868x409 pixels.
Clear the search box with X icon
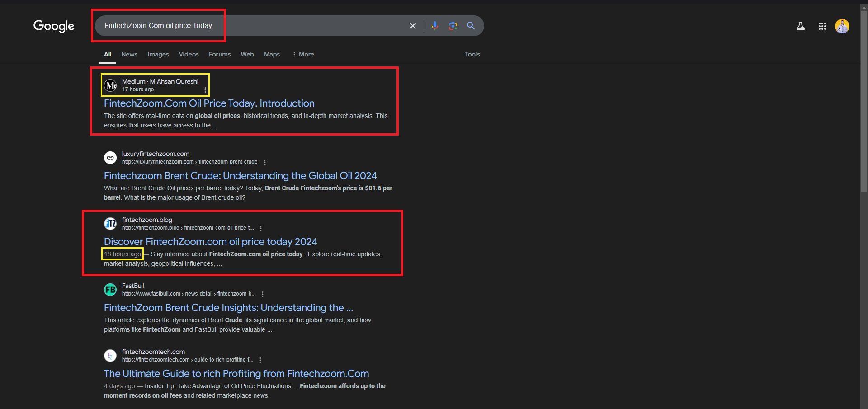[x=412, y=26]
